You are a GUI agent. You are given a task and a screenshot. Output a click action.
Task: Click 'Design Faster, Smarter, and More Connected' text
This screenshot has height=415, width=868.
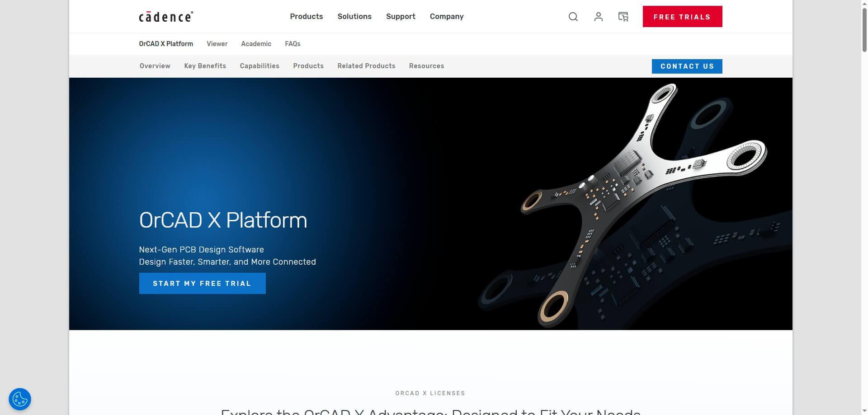227,262
